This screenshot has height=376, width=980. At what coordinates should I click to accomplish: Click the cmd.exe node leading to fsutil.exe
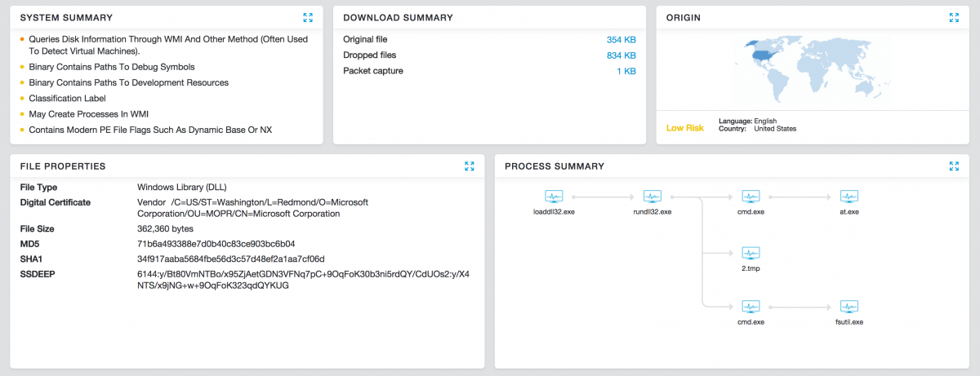click(751, 307)
